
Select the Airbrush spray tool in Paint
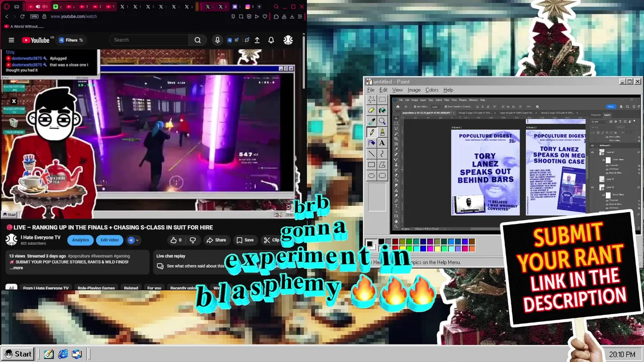tap(371, 143)
